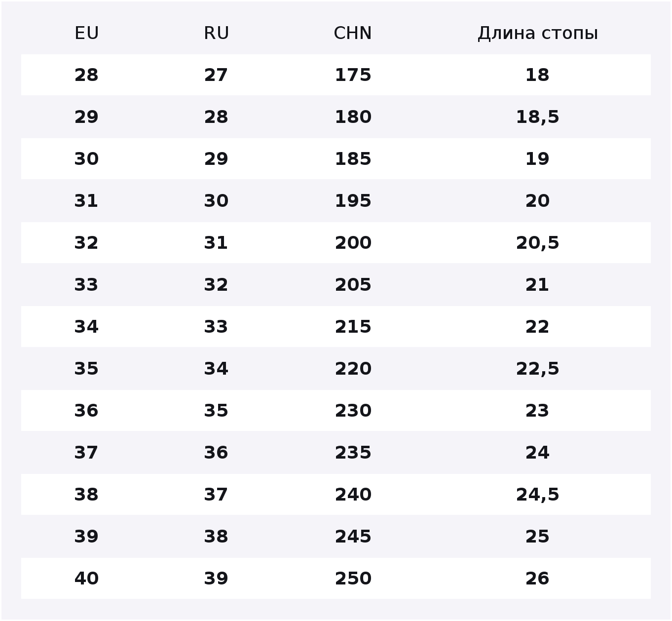Click the RU column header
The height and width of the screenshot is (621, 672).
[216, 33]
